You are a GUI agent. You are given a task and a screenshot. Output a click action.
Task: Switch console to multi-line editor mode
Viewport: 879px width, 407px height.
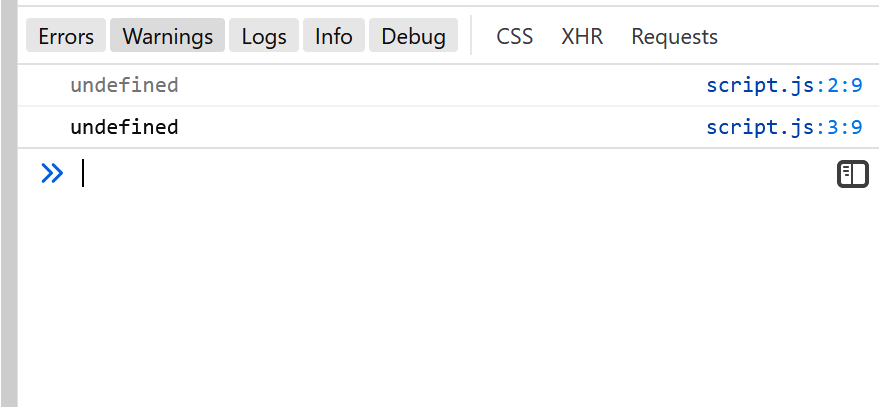[x=853, y=174]
